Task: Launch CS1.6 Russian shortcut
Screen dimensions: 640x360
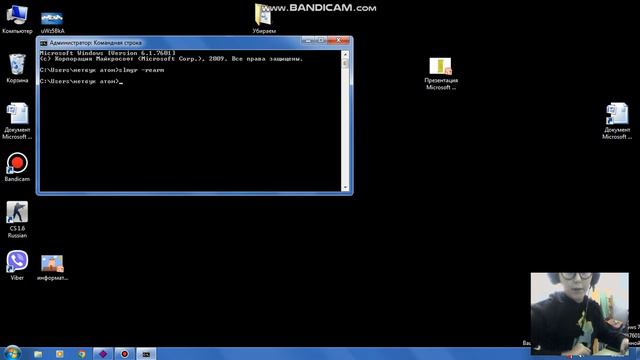Action: (x=17, y=220)
